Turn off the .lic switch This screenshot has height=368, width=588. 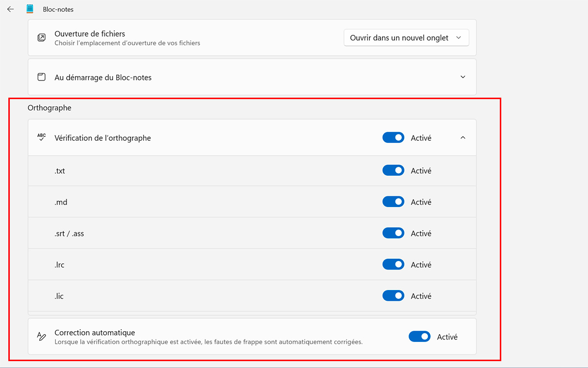click(x=393, y=296)
